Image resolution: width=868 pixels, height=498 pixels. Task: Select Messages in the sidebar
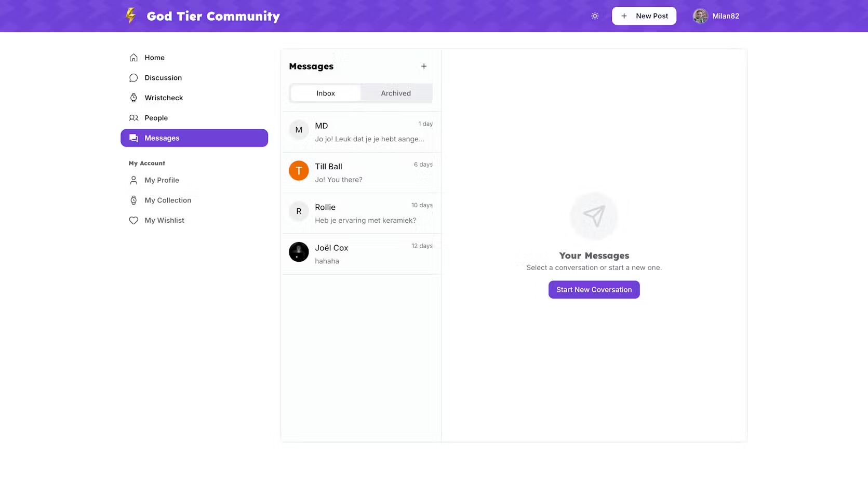pyautogui.click(x=194, y=138)
